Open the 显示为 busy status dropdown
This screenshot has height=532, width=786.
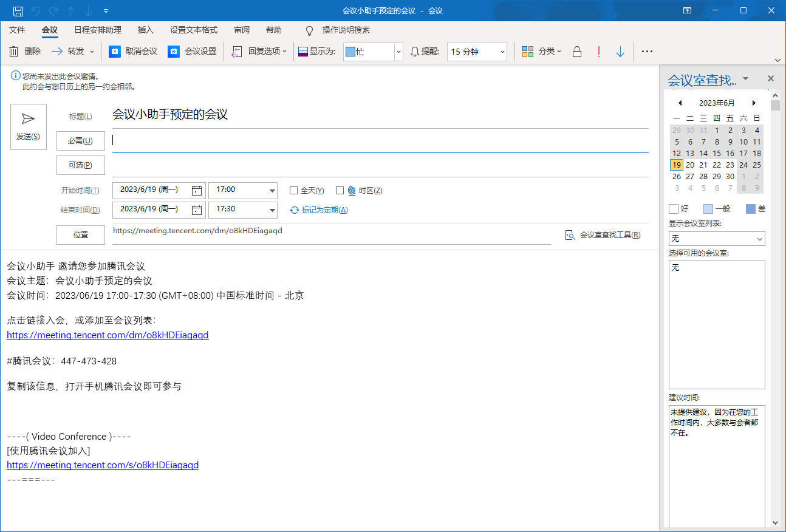click(x=398, y=52)
